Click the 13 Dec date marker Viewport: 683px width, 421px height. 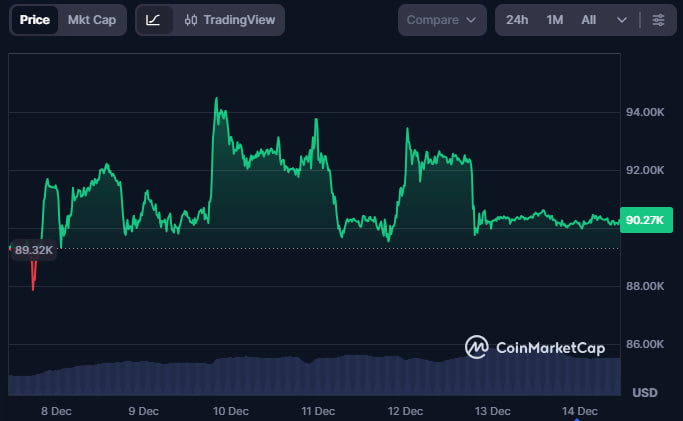click(x=493, y=410)
